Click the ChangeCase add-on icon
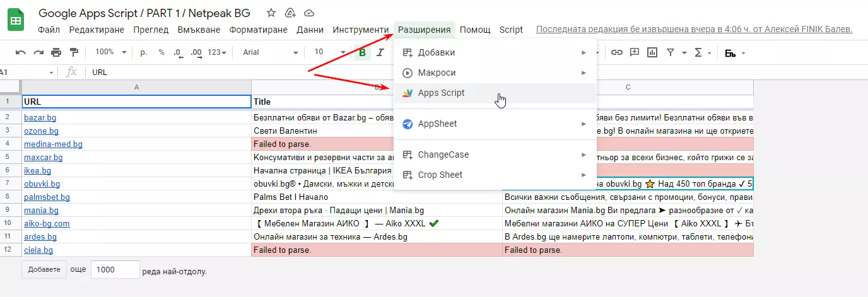Screen dimensions: 868x297 [x=408, y=154]
